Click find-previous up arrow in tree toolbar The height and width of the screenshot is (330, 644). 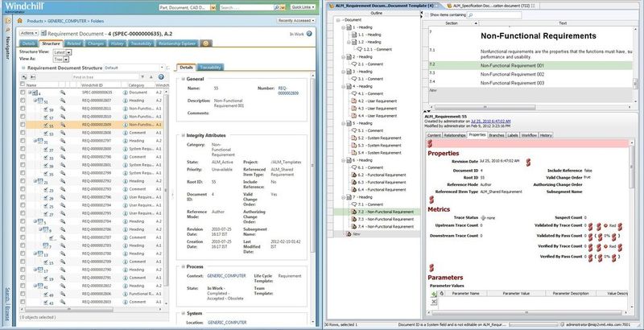point(151,76)
